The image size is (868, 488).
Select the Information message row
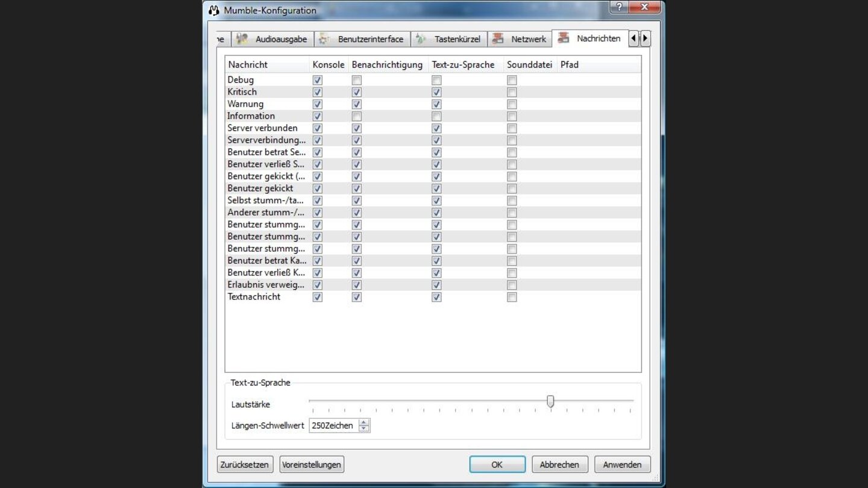(x=433, y=116)
